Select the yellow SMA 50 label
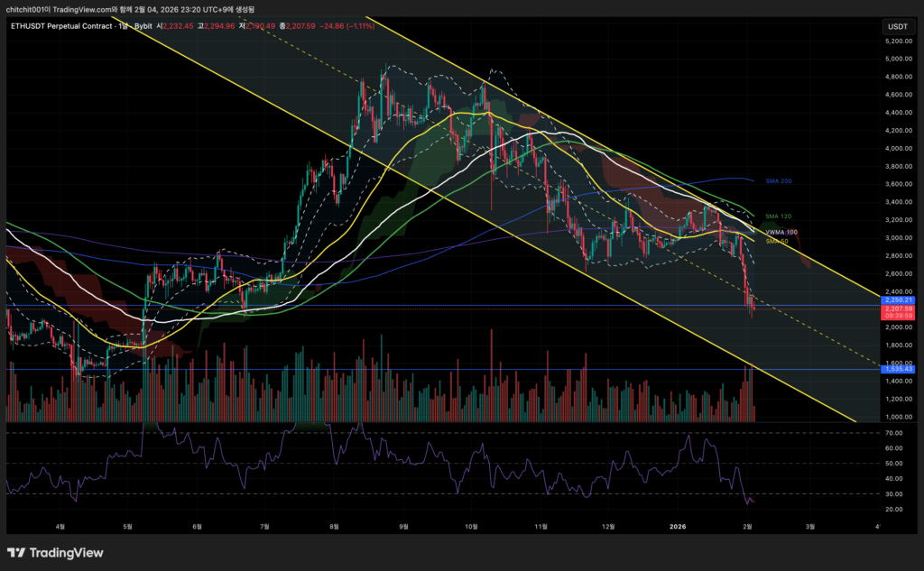 pos(776,241)
